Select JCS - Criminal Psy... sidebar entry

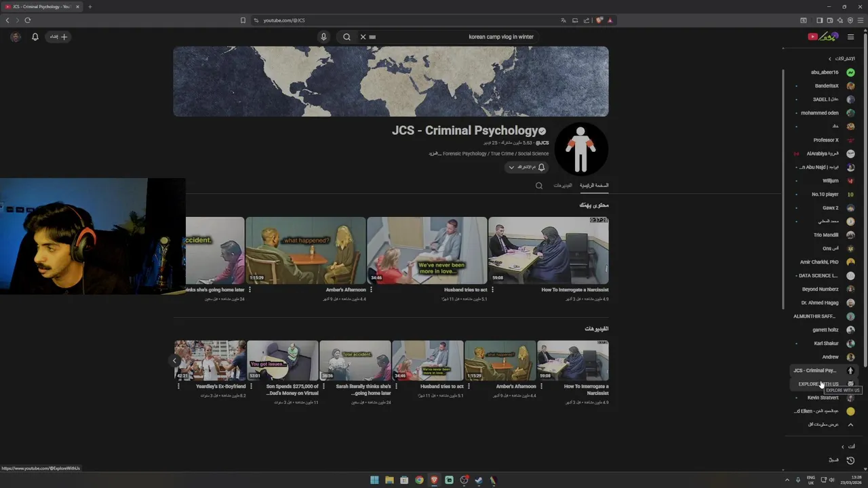824,371
